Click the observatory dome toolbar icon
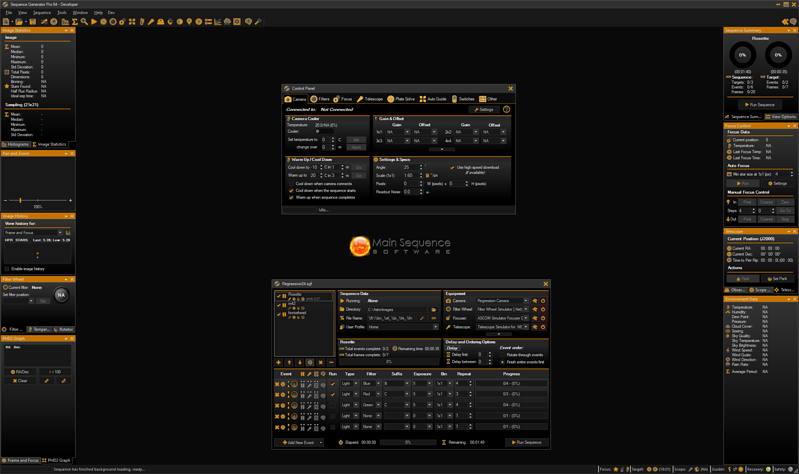This screenshot has width=799, height=474. pyautogui.click(x=161, y=22)
